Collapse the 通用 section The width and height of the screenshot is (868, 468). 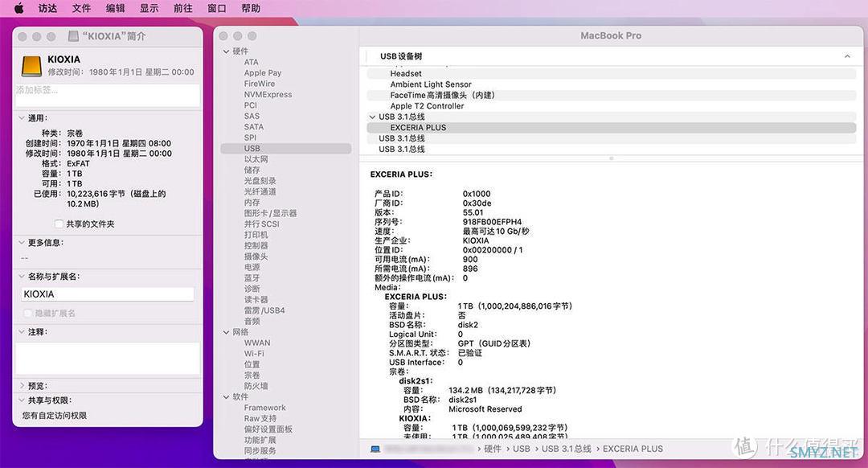point(22,118)
